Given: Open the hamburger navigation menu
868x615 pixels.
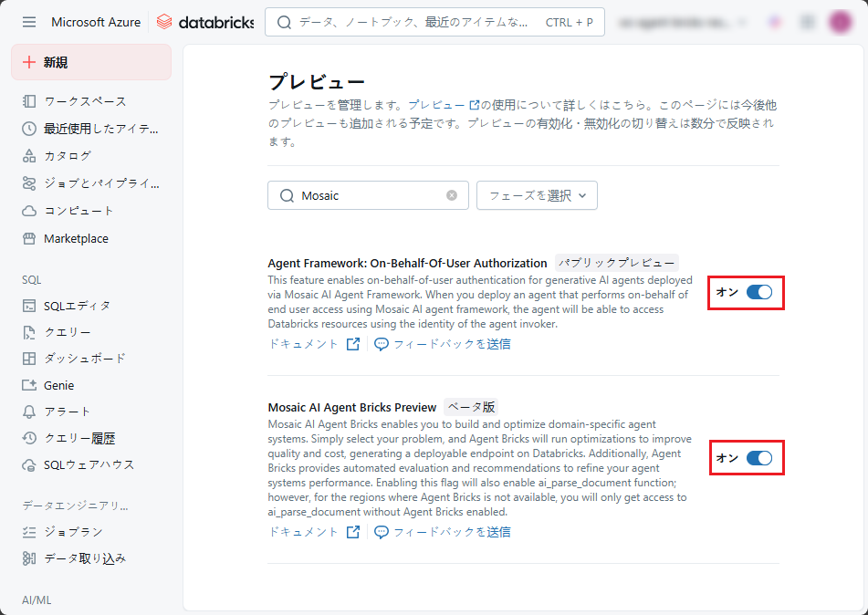Looking at the screenshot, I should pyautogui.click(x=29, y=22).
